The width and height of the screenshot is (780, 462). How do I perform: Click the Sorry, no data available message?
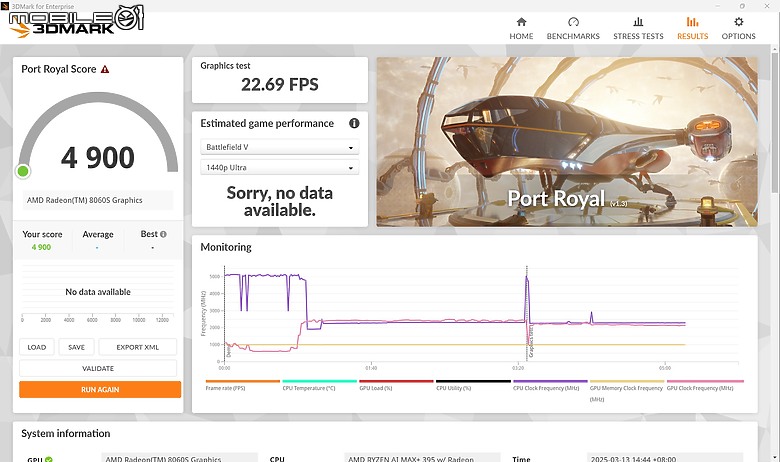(x=280, y=201)
